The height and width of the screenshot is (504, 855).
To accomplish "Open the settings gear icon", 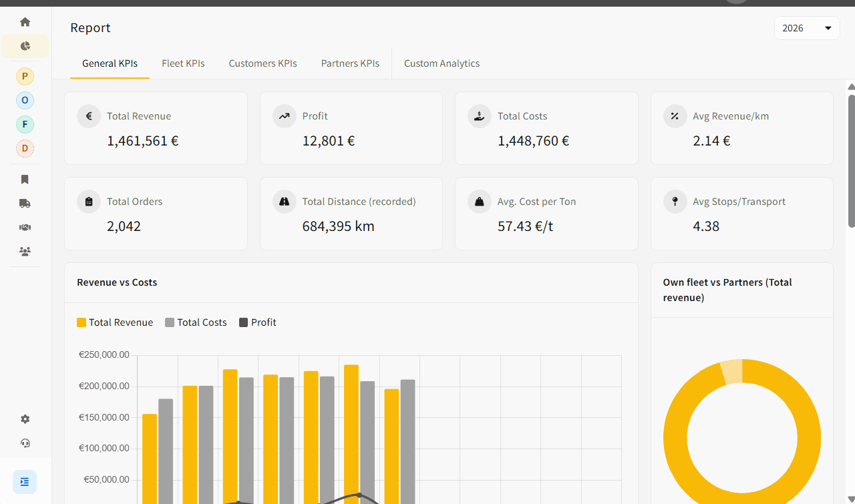I will pos(25,419).
